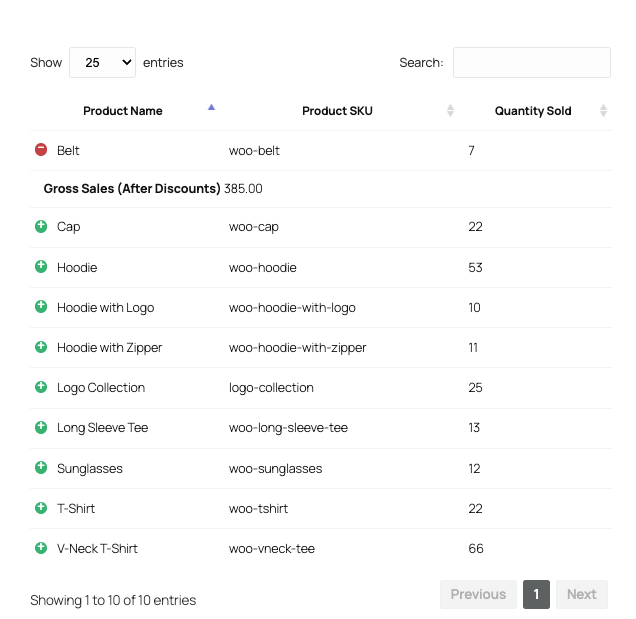636x619 pixels.
Task: Click the woo-vneck-tee SKU cell
Action: [272, 548]
